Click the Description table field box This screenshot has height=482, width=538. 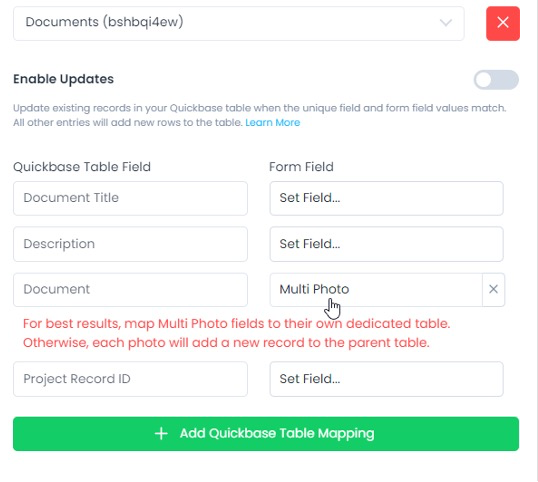point(130,244)
